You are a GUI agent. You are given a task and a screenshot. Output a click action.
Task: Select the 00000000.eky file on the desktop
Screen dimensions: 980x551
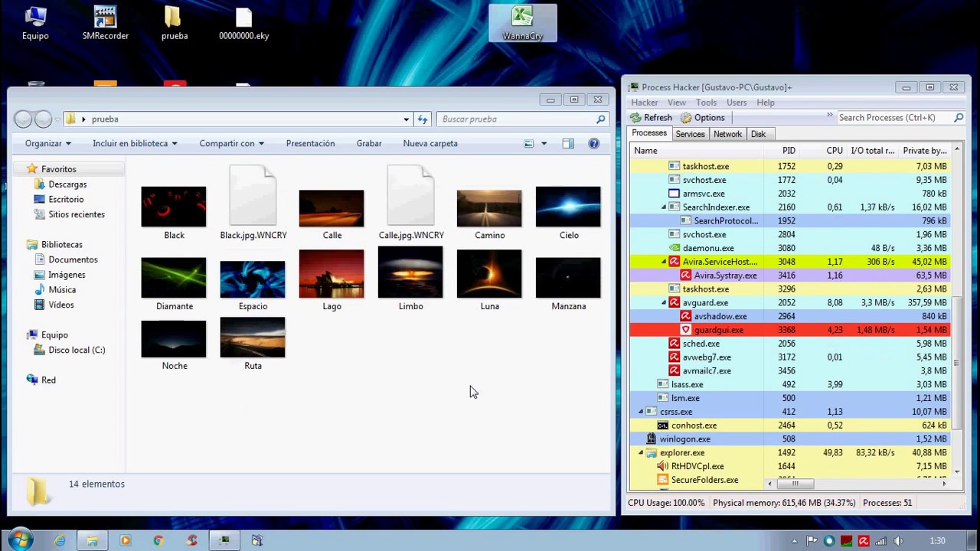[243, 23]
